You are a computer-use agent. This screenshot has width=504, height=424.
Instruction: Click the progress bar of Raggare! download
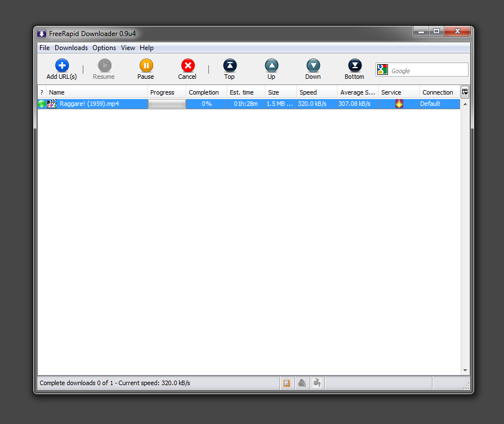pyautogui.click(x=167, y=104)
